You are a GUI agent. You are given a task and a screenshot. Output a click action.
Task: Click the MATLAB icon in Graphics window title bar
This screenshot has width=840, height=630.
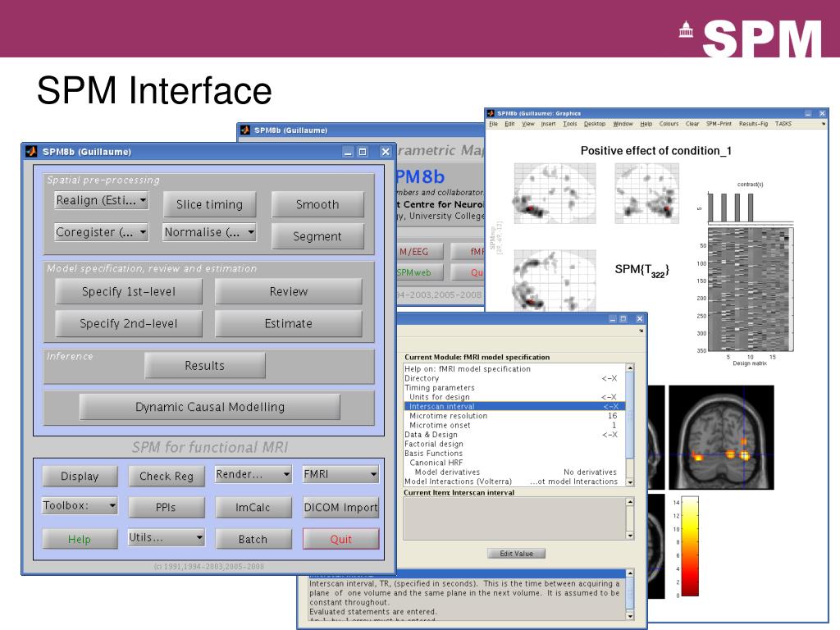(491, 113)
